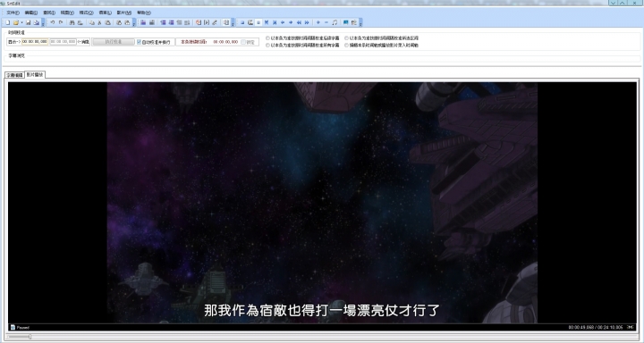This screenshot has width=644, height=343.
Task: Click the double-arrow rewind icon
Action: point(299,22)
